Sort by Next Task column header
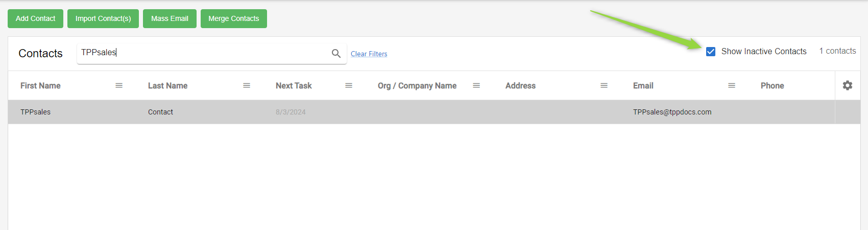The width and height of the screenshot is (868, 230). 294,86
